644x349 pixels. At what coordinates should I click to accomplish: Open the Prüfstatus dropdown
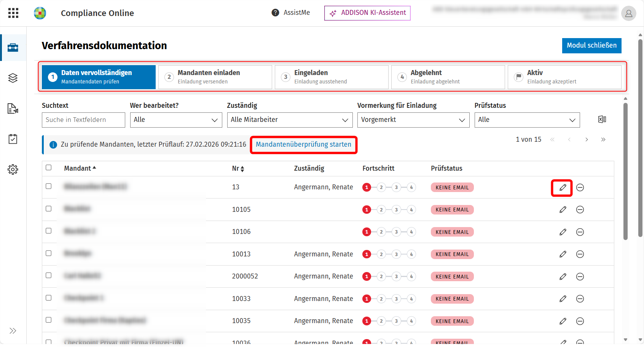coord(527,120)
